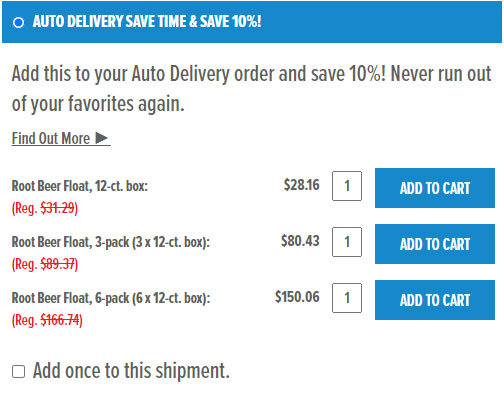Click the Root Beer Float 12-ct. box label
504x395 pixels.
80,186
